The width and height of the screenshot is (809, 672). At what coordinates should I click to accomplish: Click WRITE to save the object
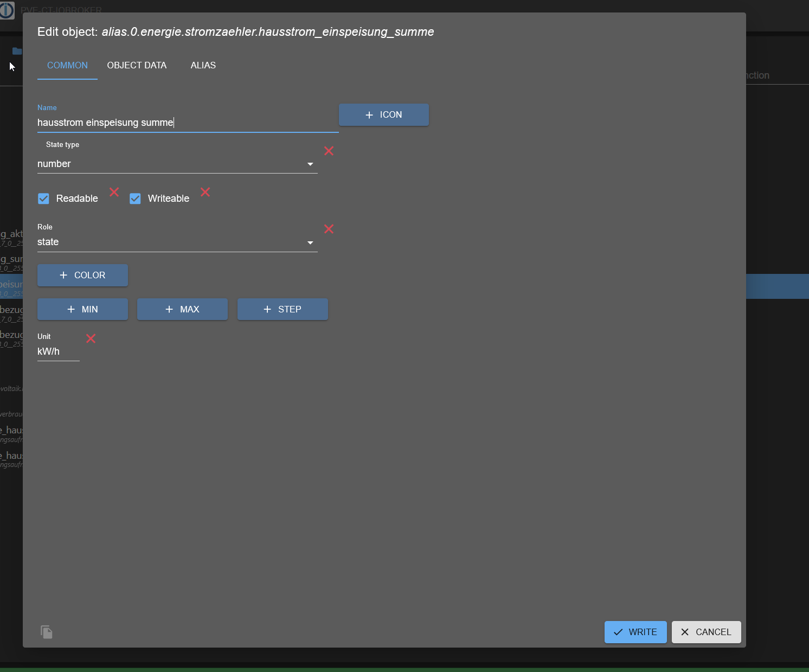(x=635, y=632)
